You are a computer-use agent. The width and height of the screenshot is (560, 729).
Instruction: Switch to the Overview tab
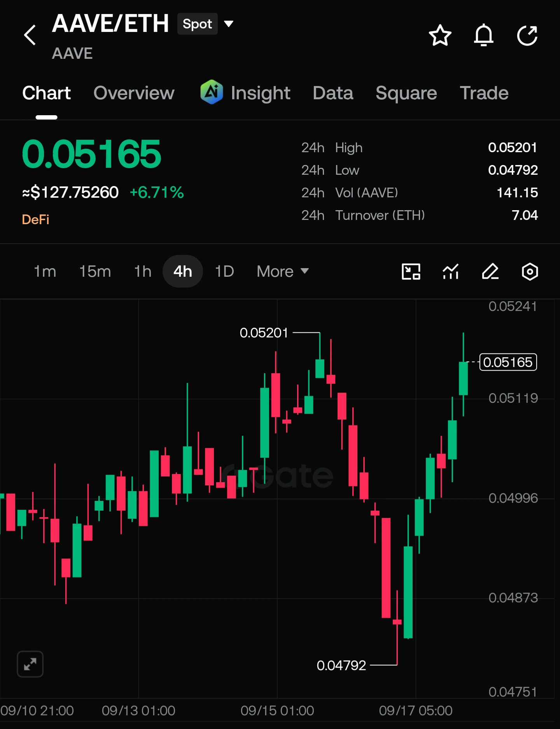coord(134,93)
